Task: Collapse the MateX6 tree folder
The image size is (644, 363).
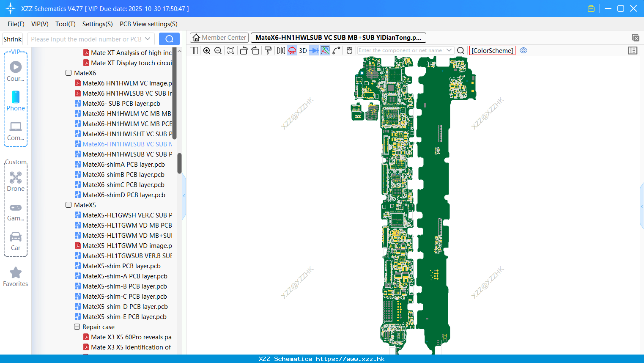Action: [69, 73]
